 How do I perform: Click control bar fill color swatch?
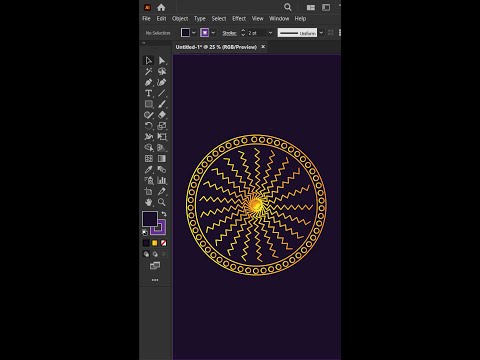coord(185,32)
